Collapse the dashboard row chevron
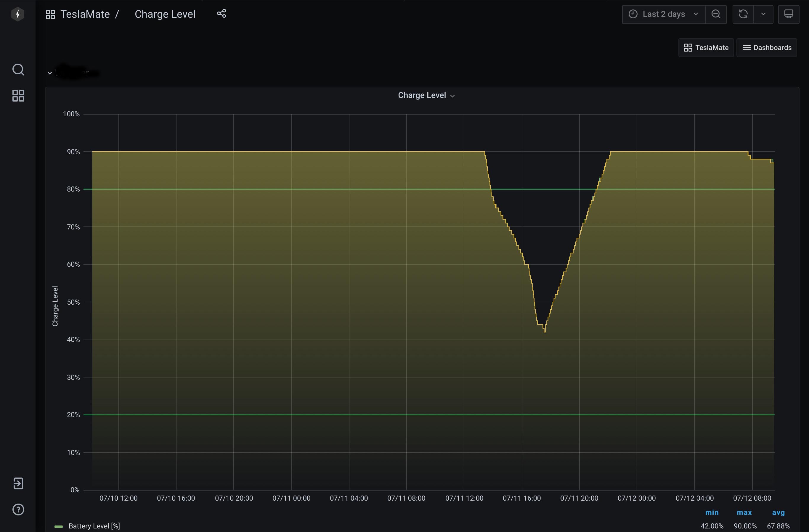This screenshot has width=809, height=532. pyautogui.click(x=50, y=73)
